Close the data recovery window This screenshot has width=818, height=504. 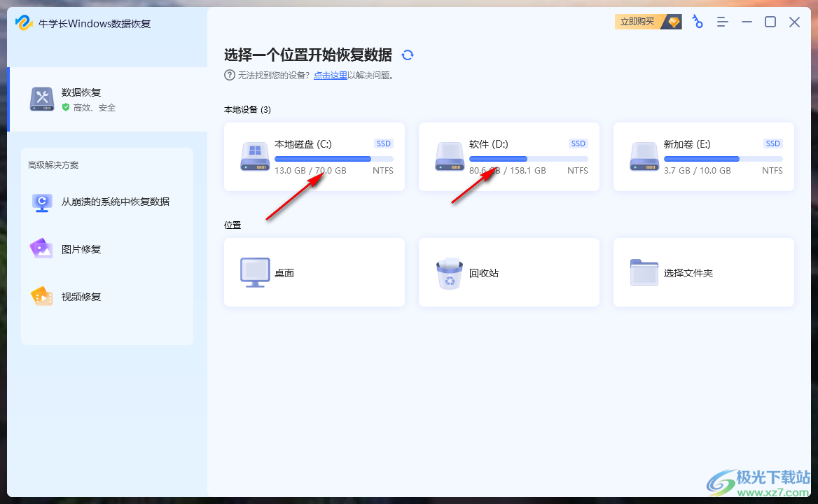click(x=794, y=22)
